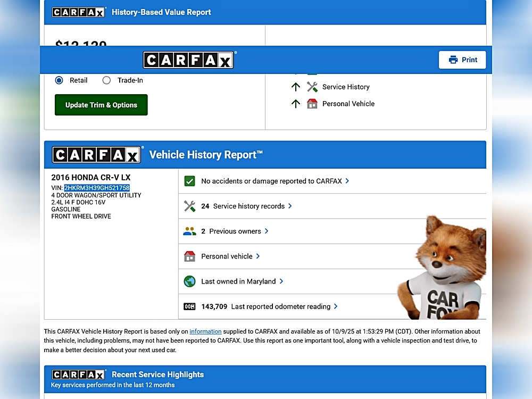
Task: Open the Last owned in Maryland row
Action: [x=238, y=281]
